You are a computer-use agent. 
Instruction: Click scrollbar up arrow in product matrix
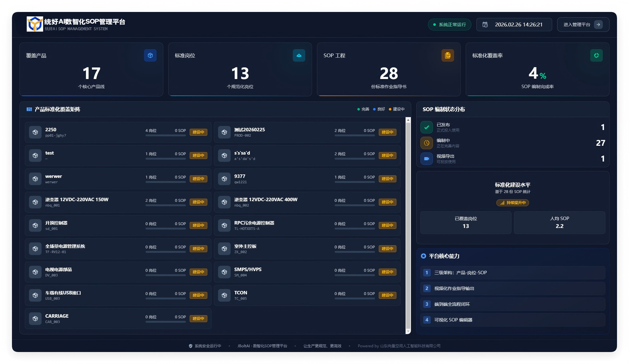[408, 120]
